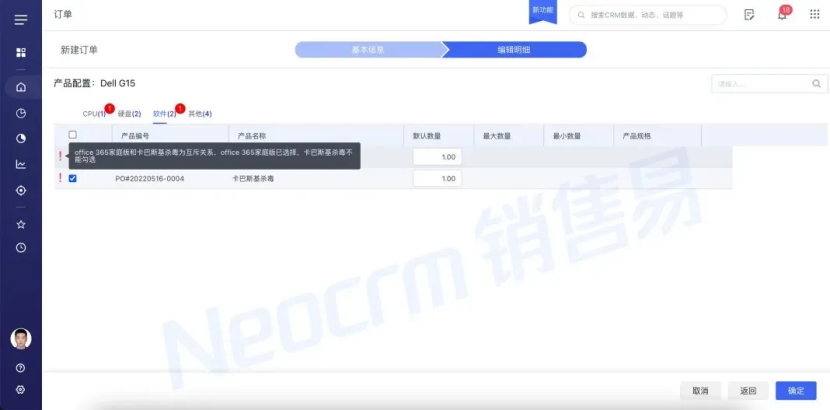Viewport: 830px width, 410px height.
Task: Click the user avatar in the sidebar
Action: [20, 338]
